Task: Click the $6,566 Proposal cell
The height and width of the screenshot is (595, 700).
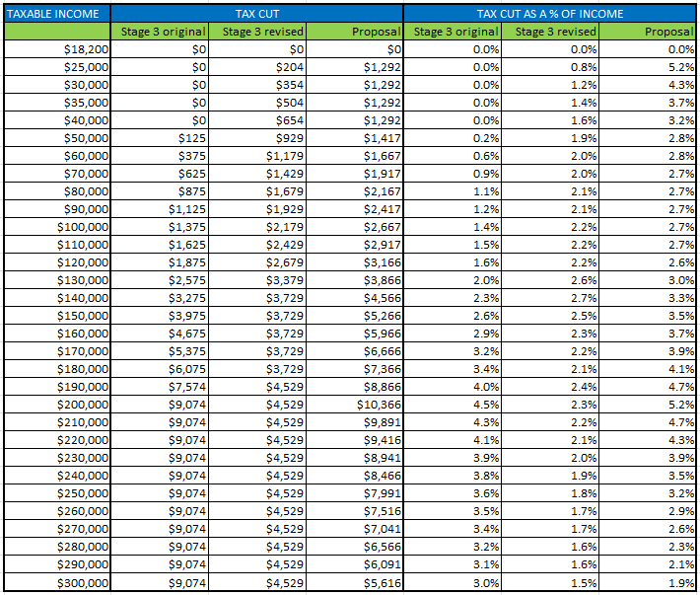Action: pyautogui.click(x=355, y=549)
